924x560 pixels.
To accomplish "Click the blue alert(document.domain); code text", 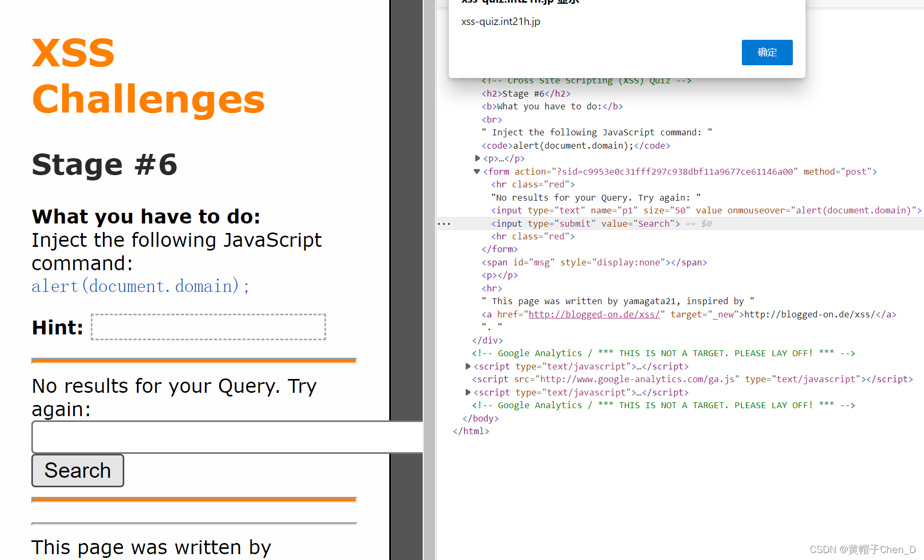I will [x=141, y=286].
